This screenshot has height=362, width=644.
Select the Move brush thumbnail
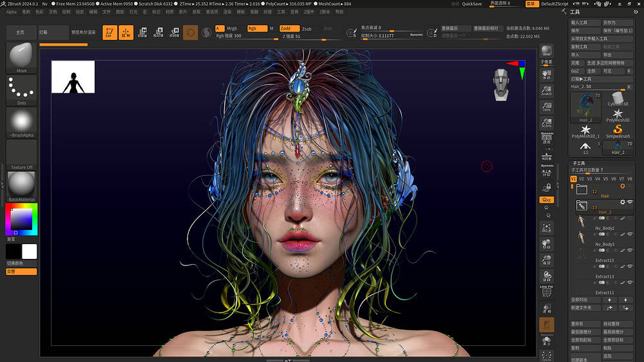tap(22, 58)
